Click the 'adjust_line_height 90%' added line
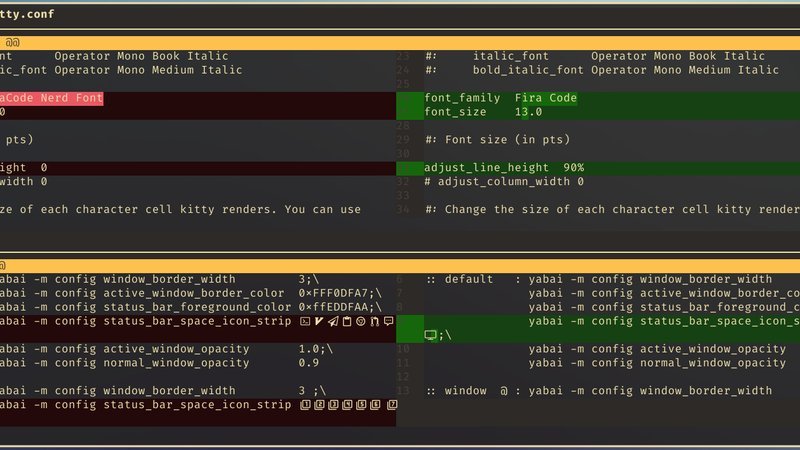This screenshot has height=450, width=800. click(504, 168)
